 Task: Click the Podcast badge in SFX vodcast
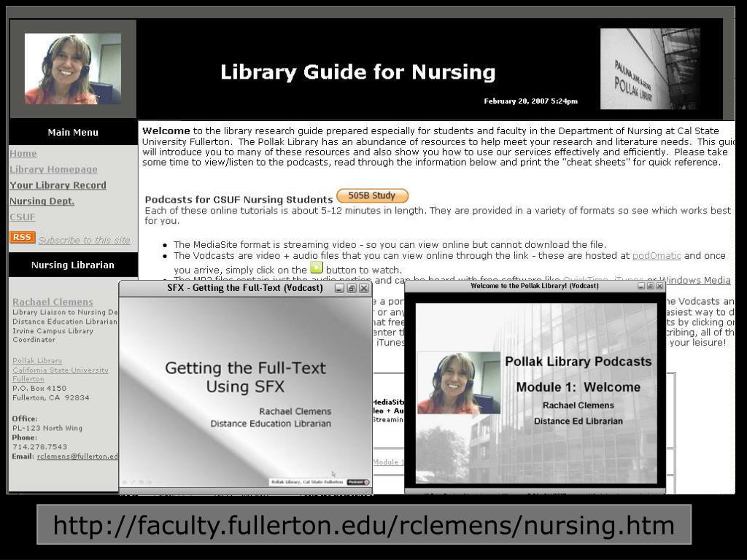point(358,482)
